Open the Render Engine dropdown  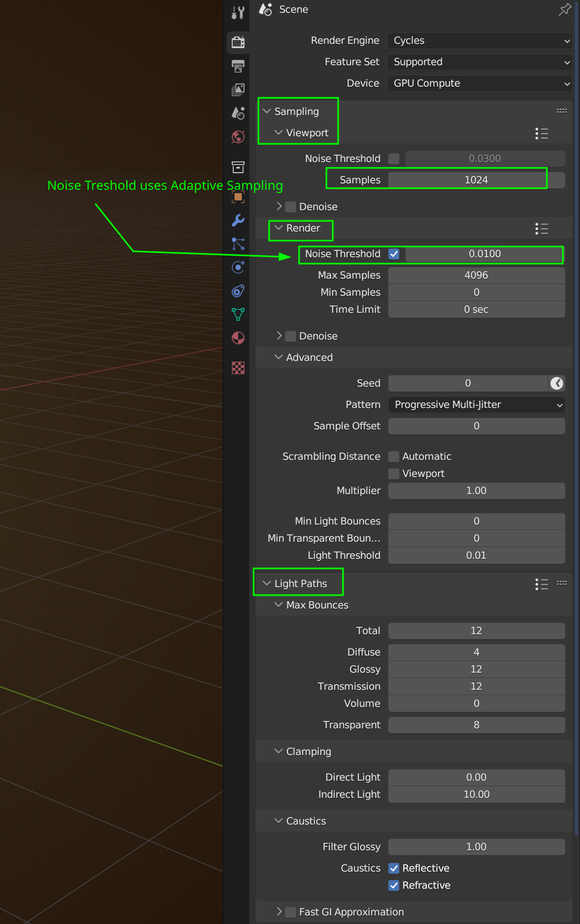(479, 41)
